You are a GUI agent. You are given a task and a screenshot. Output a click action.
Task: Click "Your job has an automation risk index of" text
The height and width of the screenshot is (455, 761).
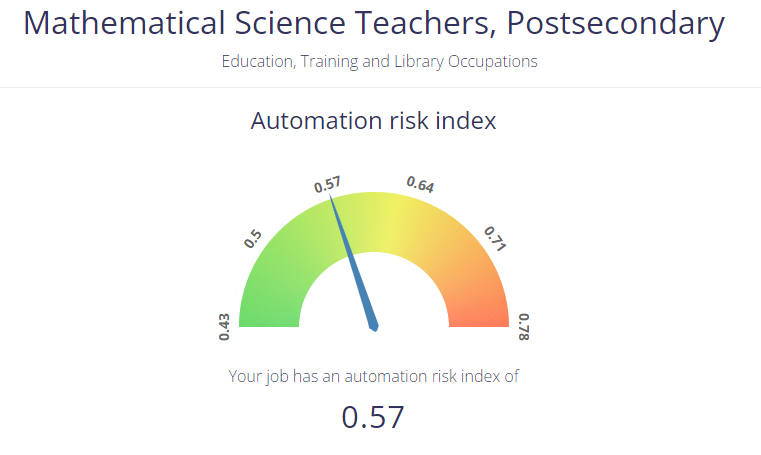(373, 376)
